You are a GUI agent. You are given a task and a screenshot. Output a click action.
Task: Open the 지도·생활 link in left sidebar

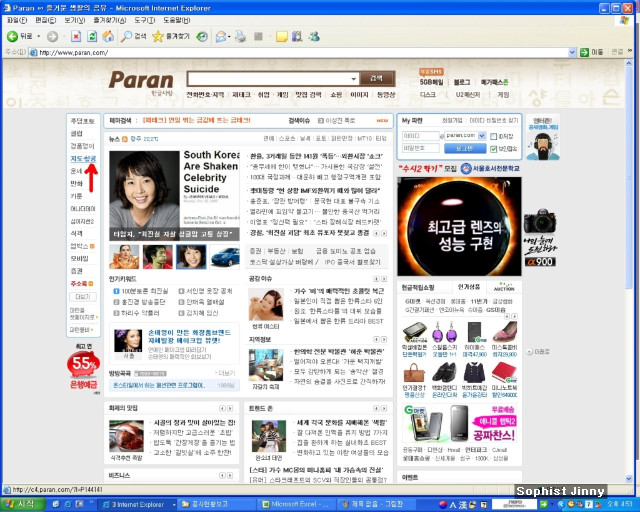point(83,158)
